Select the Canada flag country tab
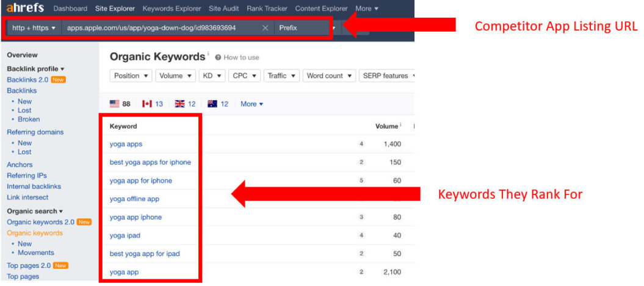Image resolution: width=644 pixels, height=286 pixels. coord(153,104)
